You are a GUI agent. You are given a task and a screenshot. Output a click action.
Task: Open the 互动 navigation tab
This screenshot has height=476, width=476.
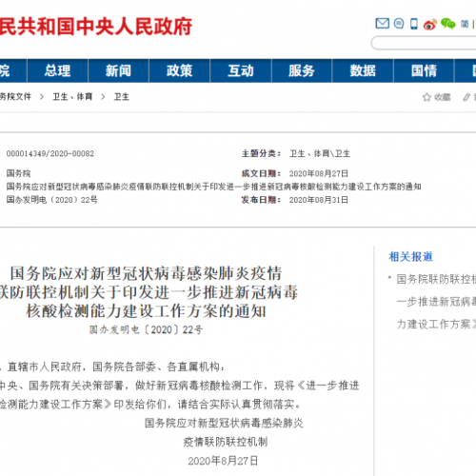pyautogui.click(x=241, y=70)
